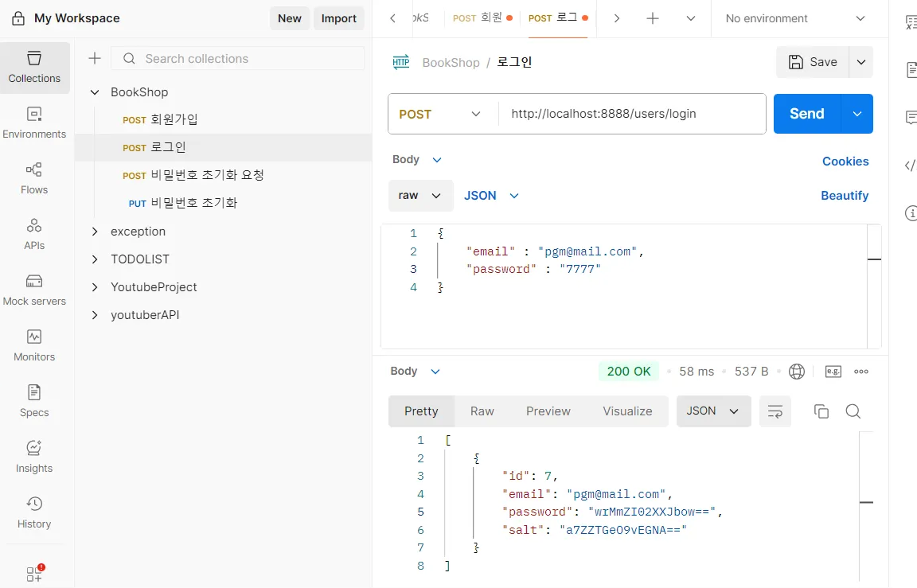This screenshot has width=917, height=588.
Task: Open the APIs sidebar panel
Action: [x=34, y=234]
